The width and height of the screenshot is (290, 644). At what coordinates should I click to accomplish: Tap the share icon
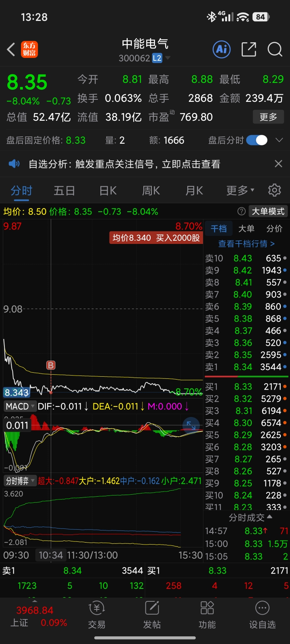[249, 49]
